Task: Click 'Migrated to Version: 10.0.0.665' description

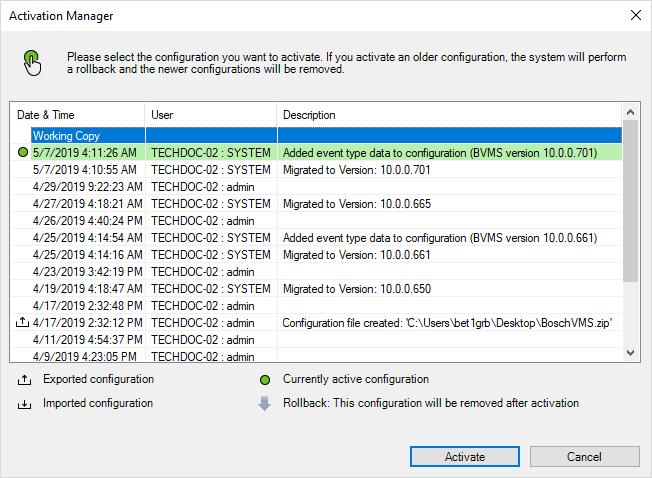Action: tap(357, 204)
